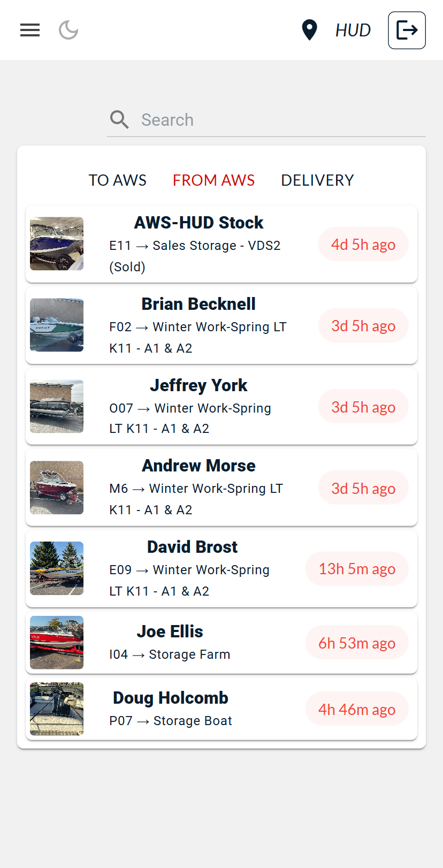This screenshot has width=443, height=868.
Task: Select the FROM AWS tab
Action: point(213,180)
